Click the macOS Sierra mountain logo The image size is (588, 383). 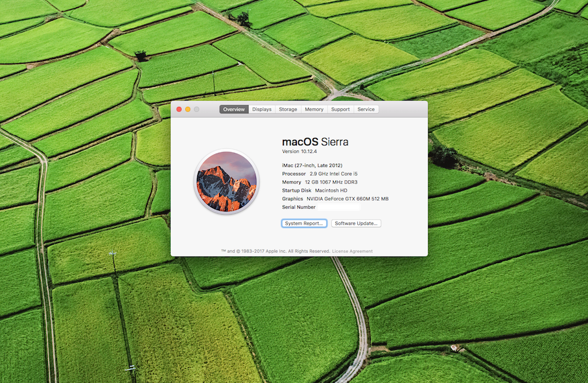[x=226, y=182]
